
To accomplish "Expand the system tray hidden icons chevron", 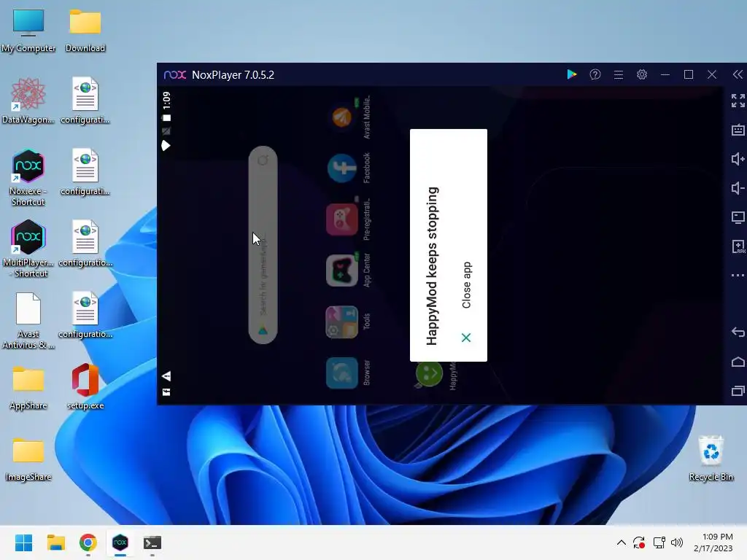I will (622, 542).
